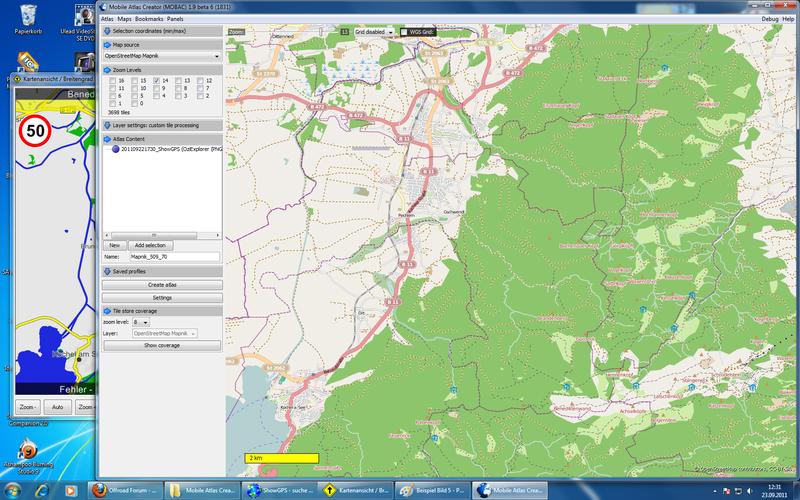Click the Settings button
The image size is (800, 500).
162,297
